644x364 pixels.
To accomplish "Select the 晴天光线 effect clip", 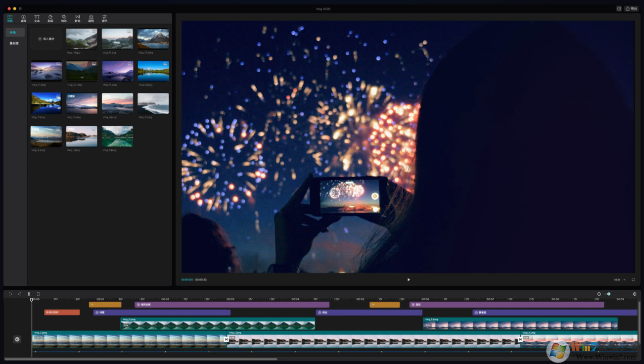I will [x=232, y=305].
